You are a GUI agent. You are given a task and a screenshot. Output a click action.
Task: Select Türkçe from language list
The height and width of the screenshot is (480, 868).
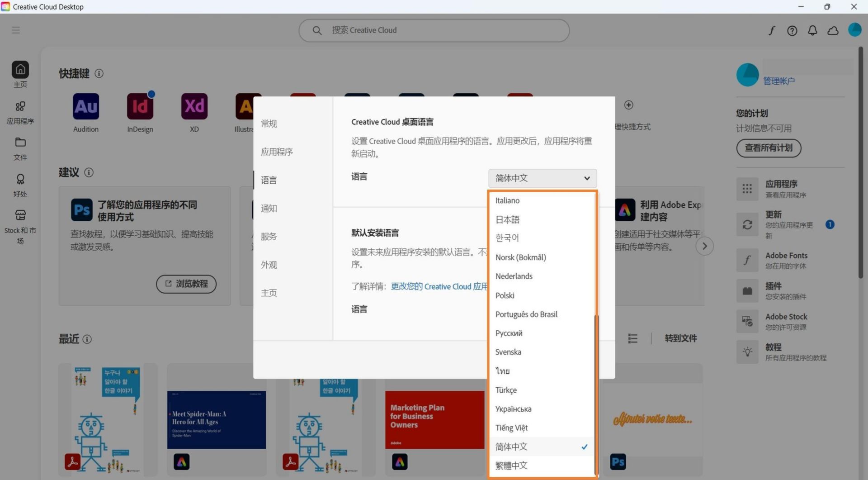pos(542,390)
